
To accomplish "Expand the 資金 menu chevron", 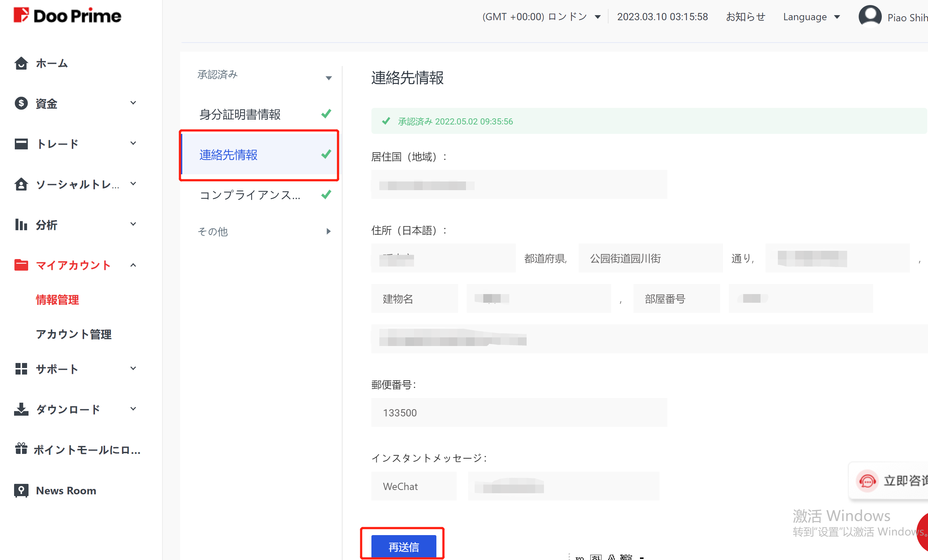I will (133, 103).
